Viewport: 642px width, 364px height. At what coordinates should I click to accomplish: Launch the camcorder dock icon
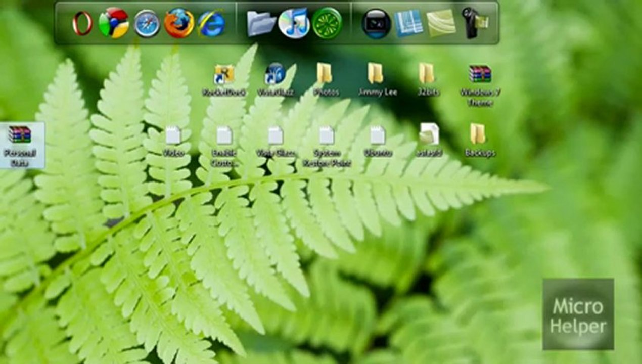475,23
